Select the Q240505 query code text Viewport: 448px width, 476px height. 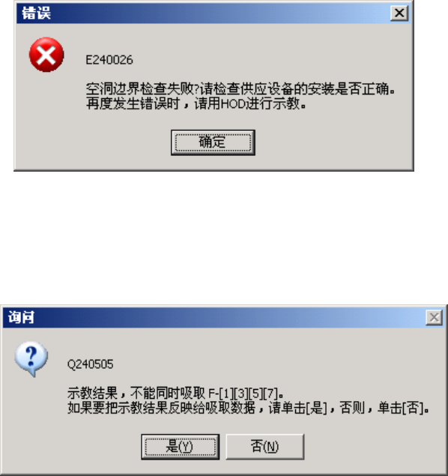point(91,364)
